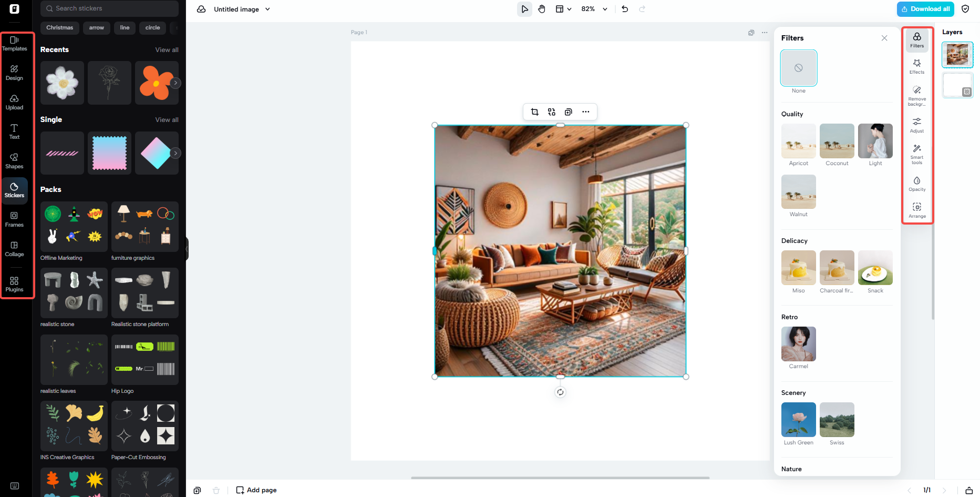The height and width of the screenshot is (497, 980).
Task: Click the cloud save icon
Action: pyautogui.click(x=201, y=9)
